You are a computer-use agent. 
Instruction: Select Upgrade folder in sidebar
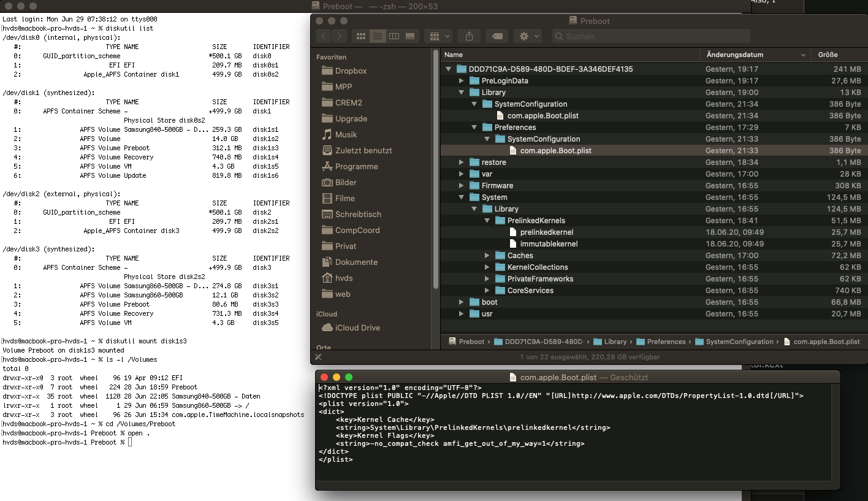pyautogui.click(x=344, y=118)
